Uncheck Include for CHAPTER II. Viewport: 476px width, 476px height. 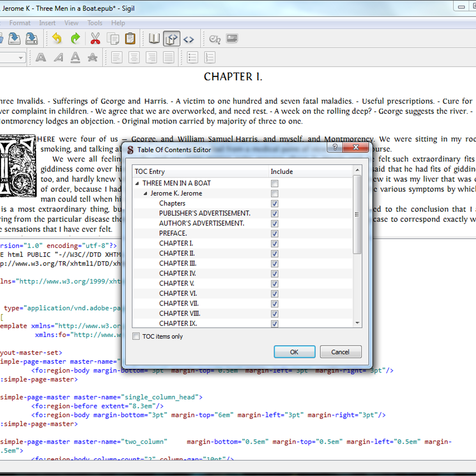pos(275,253)
